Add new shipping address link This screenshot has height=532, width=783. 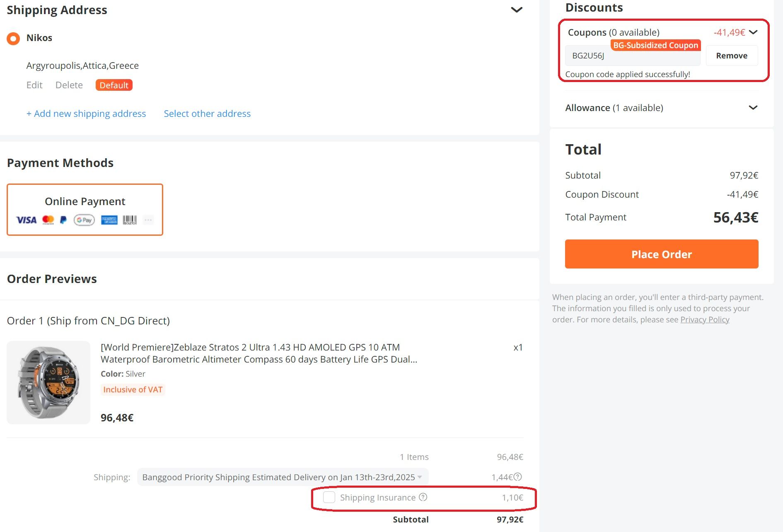pyautogui.click(x=86, y=114)
